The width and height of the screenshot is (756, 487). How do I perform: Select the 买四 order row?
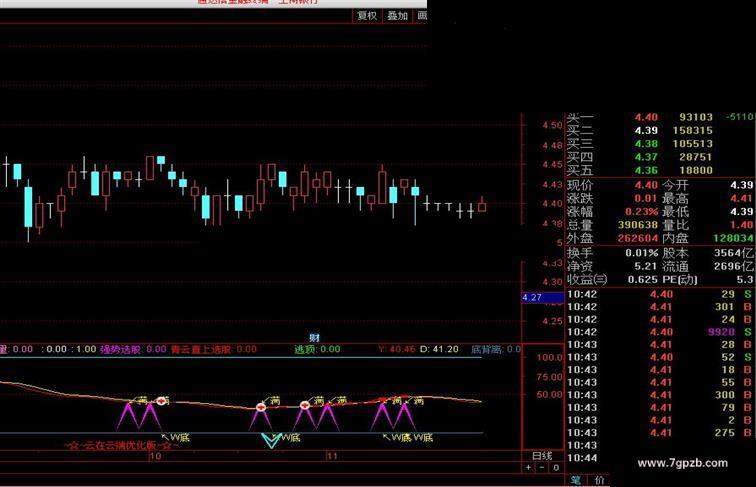(639, 157)
